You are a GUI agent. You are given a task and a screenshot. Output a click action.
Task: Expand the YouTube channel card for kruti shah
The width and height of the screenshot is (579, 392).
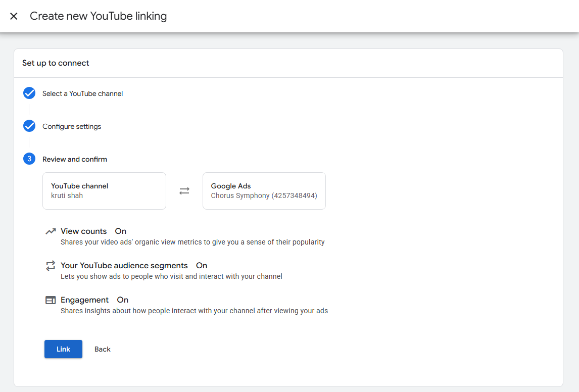(104, 191)
